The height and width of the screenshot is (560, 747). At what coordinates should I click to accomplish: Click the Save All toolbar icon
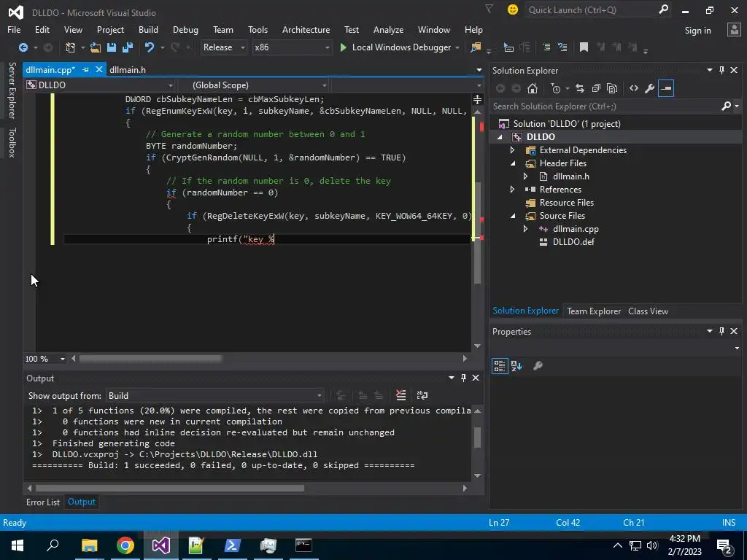click(128, 47)
